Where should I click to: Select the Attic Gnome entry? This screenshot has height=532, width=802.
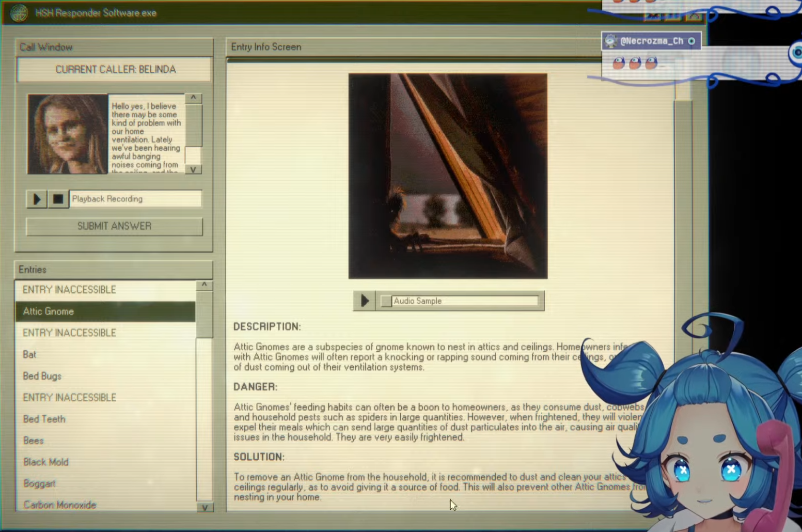[x=105, y=311]
